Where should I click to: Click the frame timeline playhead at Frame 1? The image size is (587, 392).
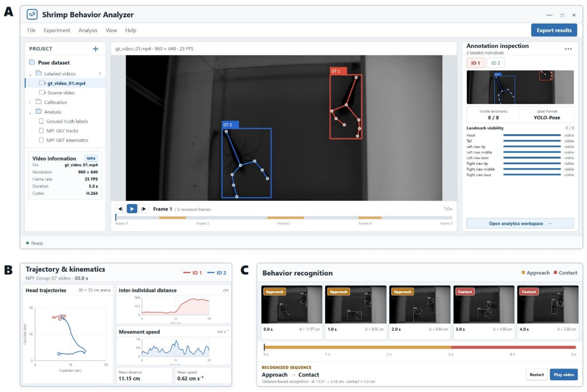point(116,217)
